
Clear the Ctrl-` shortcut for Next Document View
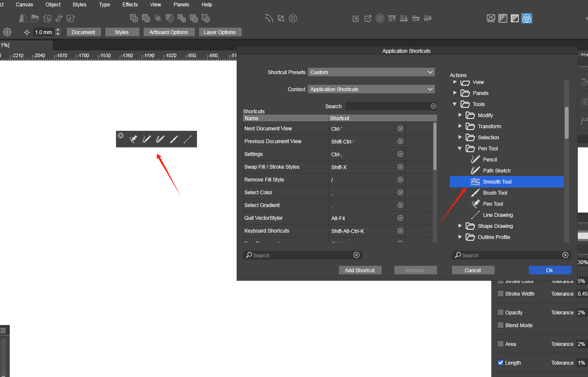[x=400, y=129]
